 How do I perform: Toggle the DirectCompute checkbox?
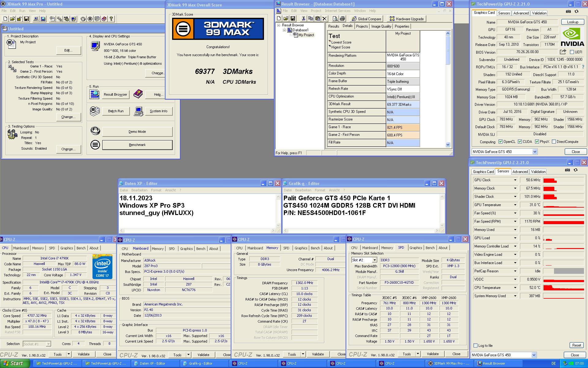(x=554, y=142)
